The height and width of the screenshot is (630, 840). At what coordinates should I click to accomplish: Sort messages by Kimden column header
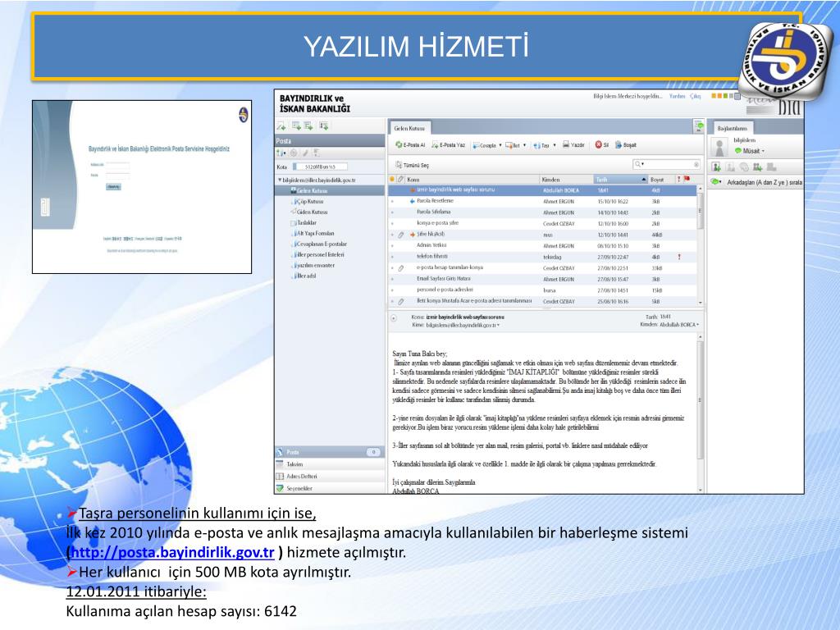566,180
